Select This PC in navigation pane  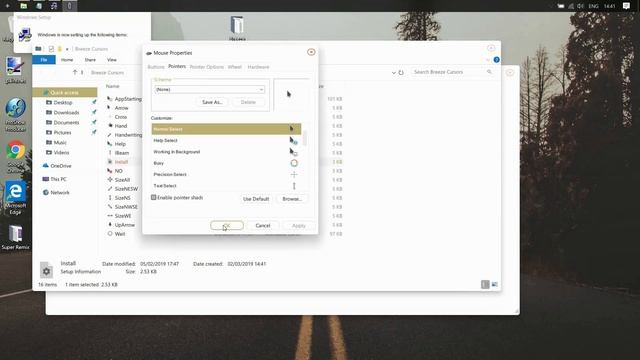coord(58,179)
